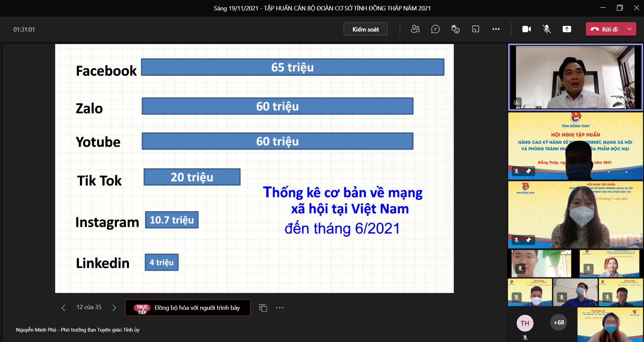Show the meeting chat
644x342 pixels.
(435, 29)
